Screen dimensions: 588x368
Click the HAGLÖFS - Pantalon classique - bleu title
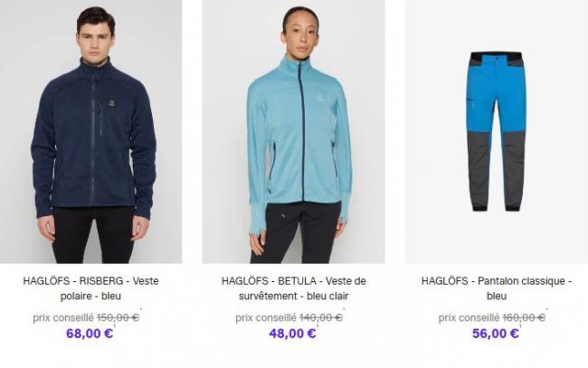tap(497, 288)
